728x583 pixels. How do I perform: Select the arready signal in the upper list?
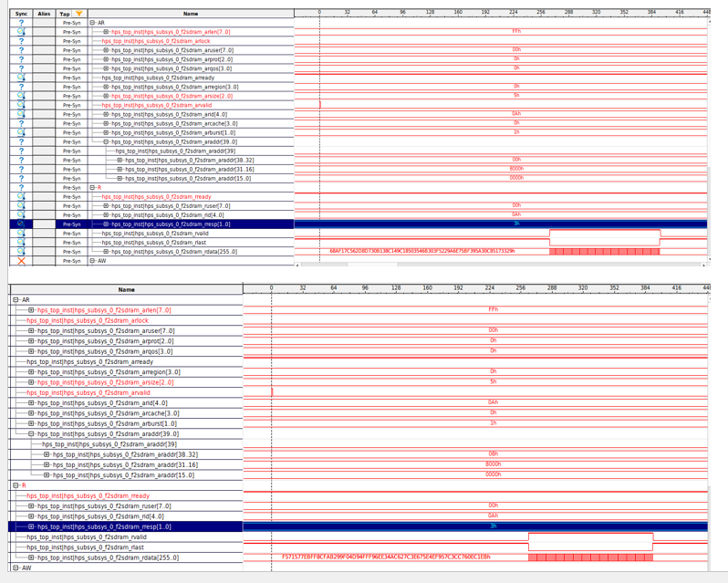click(159, 78)
